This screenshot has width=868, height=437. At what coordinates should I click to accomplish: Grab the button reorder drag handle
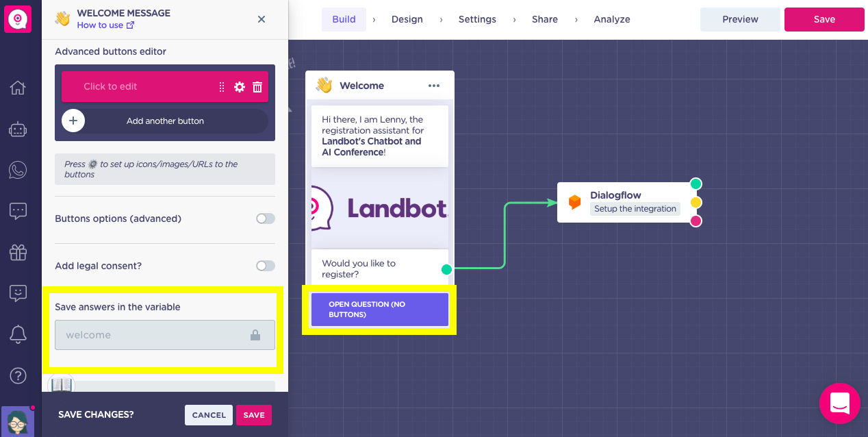(222, 87)
